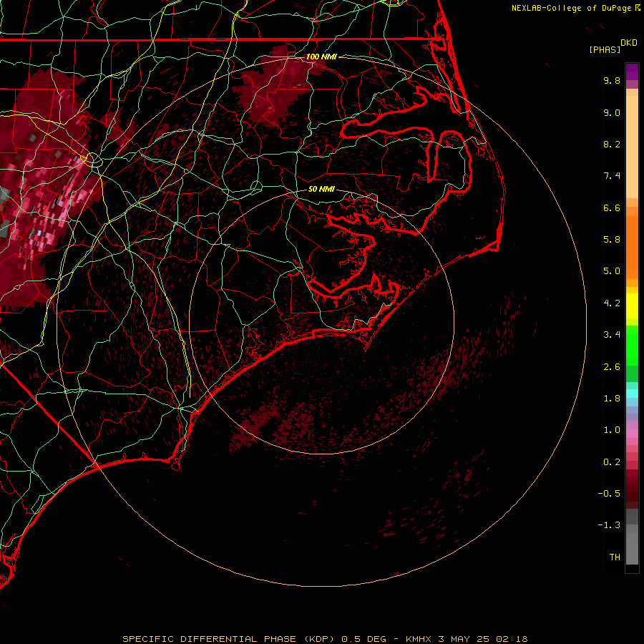Click the 6.6 scale label
This screenshot has height=644, width=644.
[612, 208]
